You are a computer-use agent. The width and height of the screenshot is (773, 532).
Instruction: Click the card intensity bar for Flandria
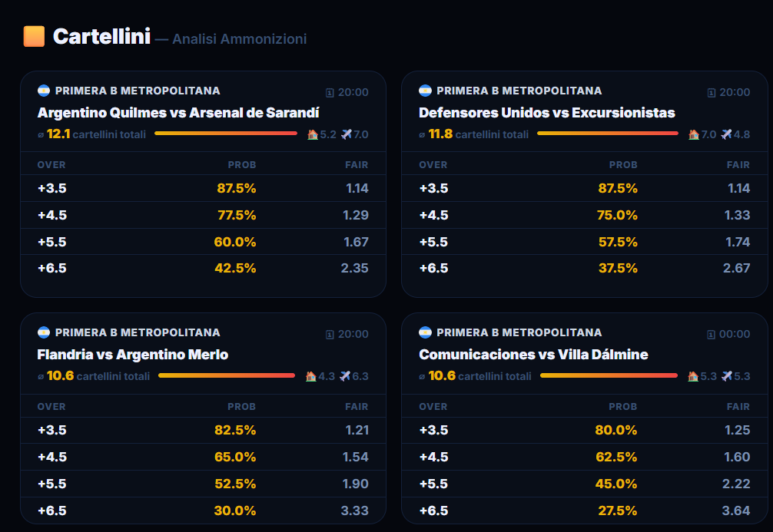click(227, 375)
